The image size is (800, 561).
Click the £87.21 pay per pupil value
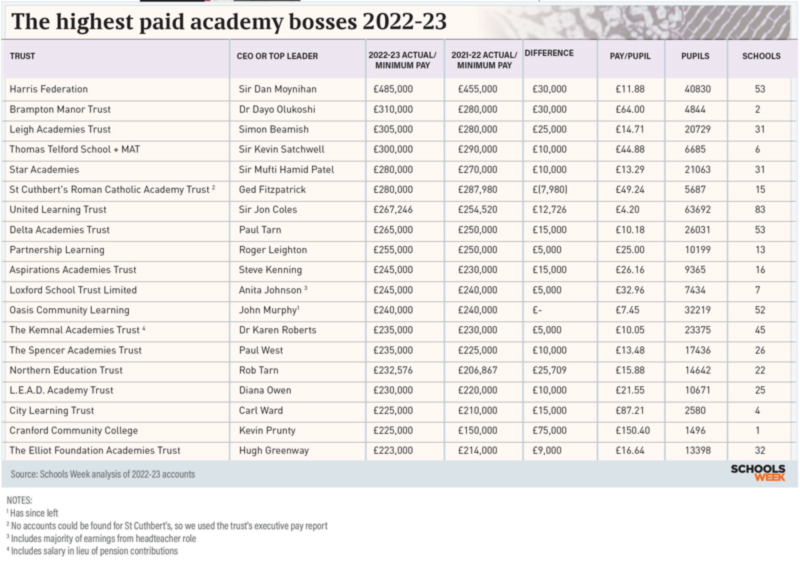point(630,411)
